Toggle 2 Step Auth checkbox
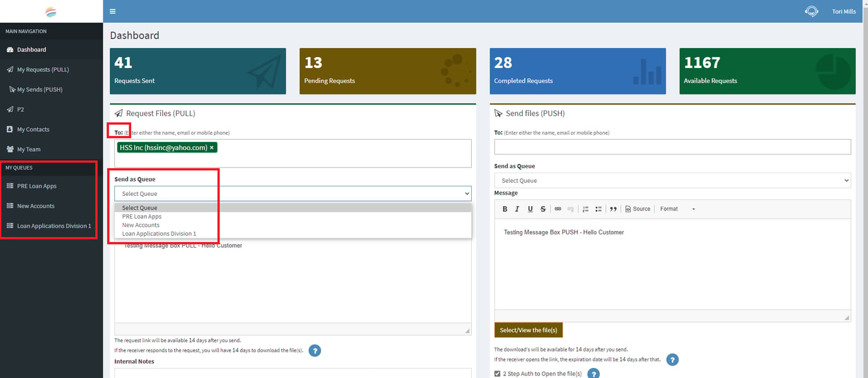The width and height of the screenshot is (868, 378). point(498,374)
